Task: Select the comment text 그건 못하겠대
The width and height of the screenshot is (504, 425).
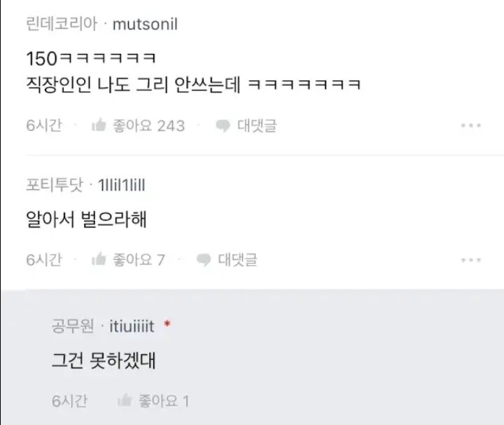Action: click(104, 361)
